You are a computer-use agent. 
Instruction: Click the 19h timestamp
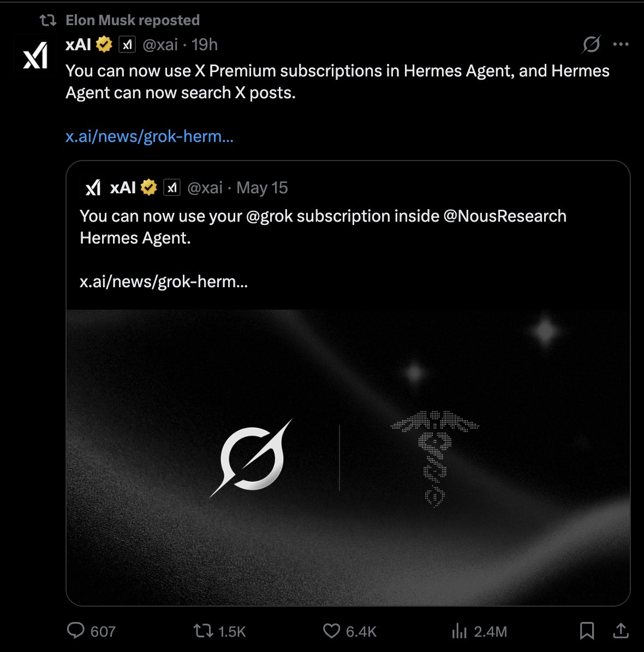[205, 44]
